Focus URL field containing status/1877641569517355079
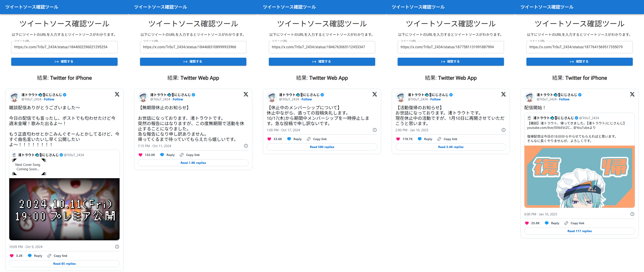 point(579,47)
